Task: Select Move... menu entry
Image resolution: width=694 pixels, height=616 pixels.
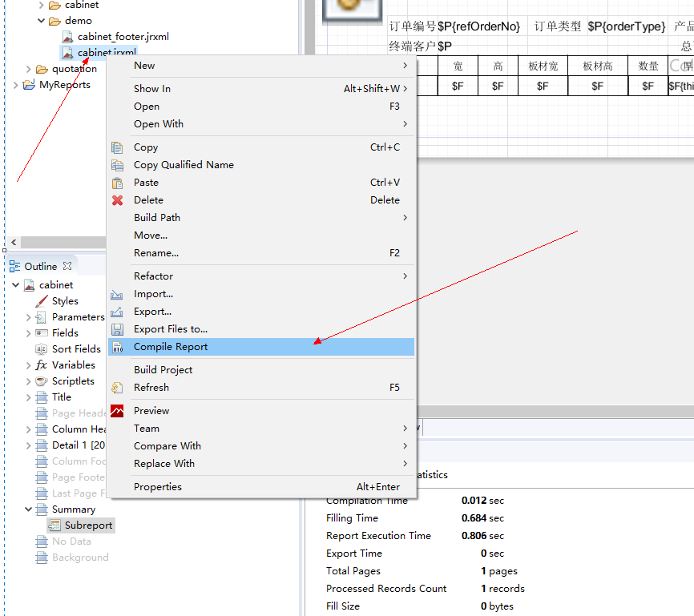Action: pyautogui.click(x=261, y=236)
